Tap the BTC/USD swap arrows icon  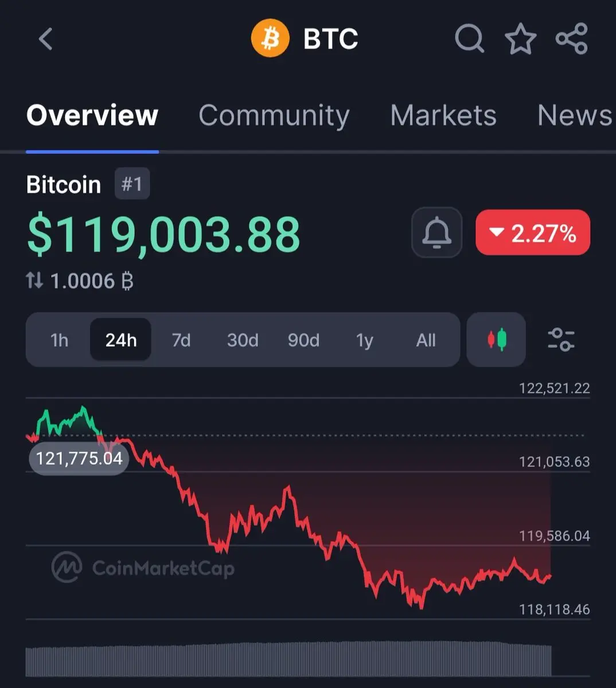(x=34, y=281)
